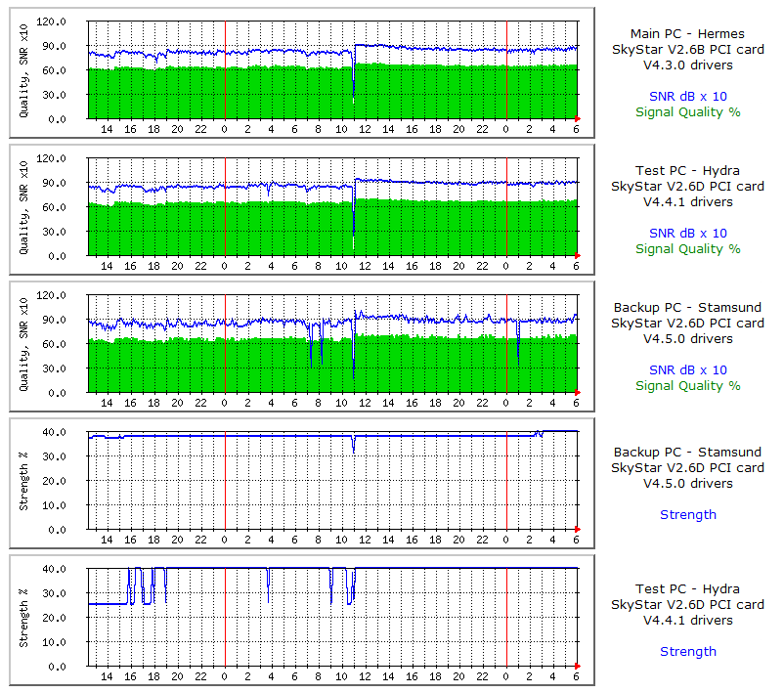
Task: Click the Strength legend beside Hydra strength chart
Action: (x=687, y=652)
